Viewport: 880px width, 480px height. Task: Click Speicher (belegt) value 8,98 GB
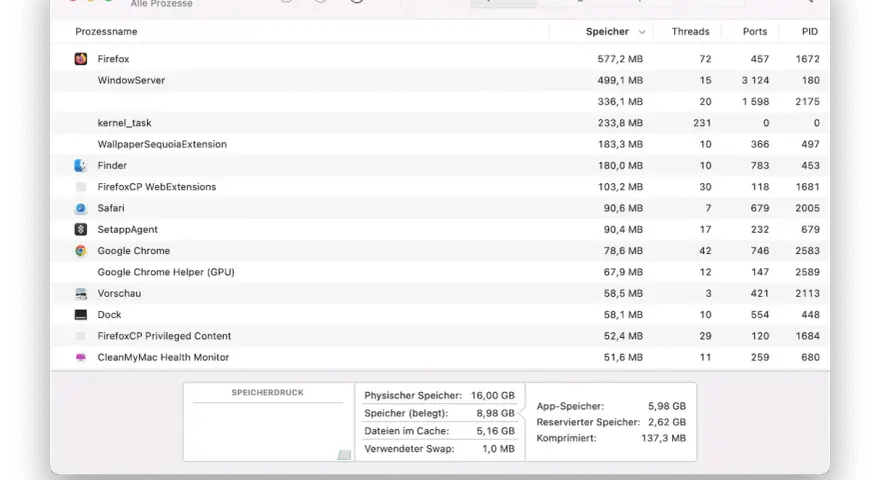point(496,413)
